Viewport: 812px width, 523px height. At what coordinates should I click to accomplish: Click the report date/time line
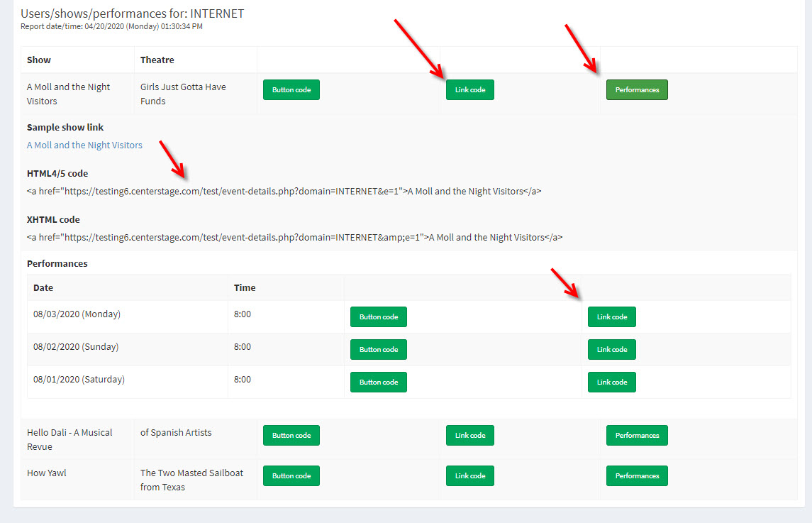pyautogui.click(x=111, y=26)
